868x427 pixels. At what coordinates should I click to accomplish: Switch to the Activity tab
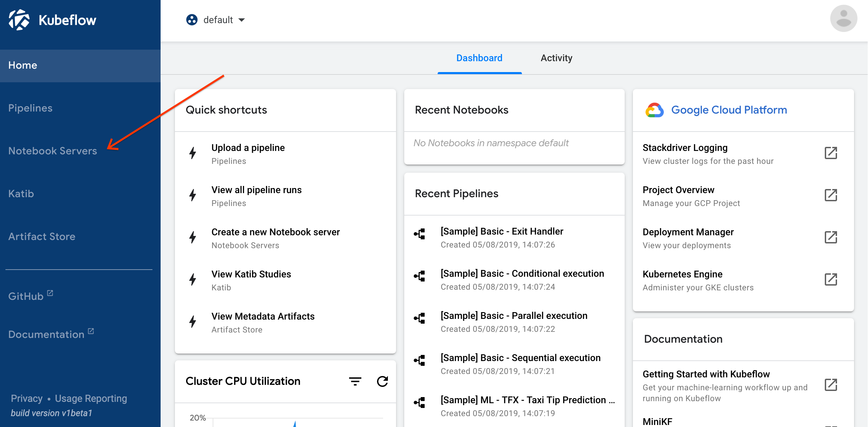coord(556,58)
